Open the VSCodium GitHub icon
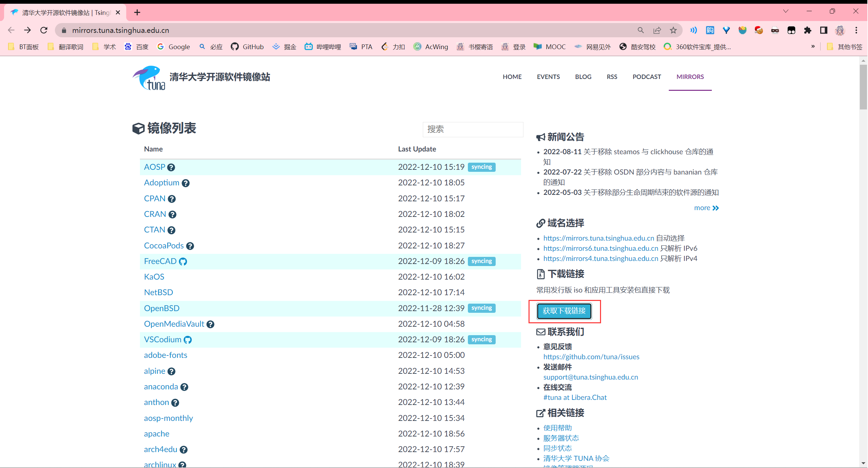This screenshot has width=868, height=468. [188, 340]
